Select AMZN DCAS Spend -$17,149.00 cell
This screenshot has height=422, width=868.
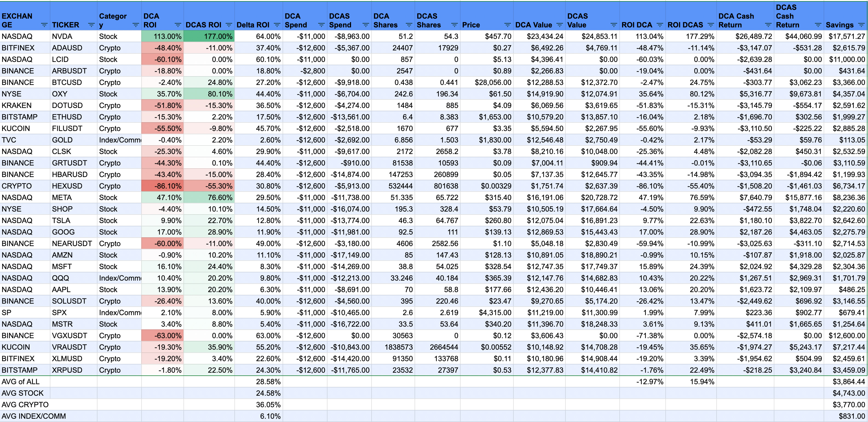(x=349, y=255)
